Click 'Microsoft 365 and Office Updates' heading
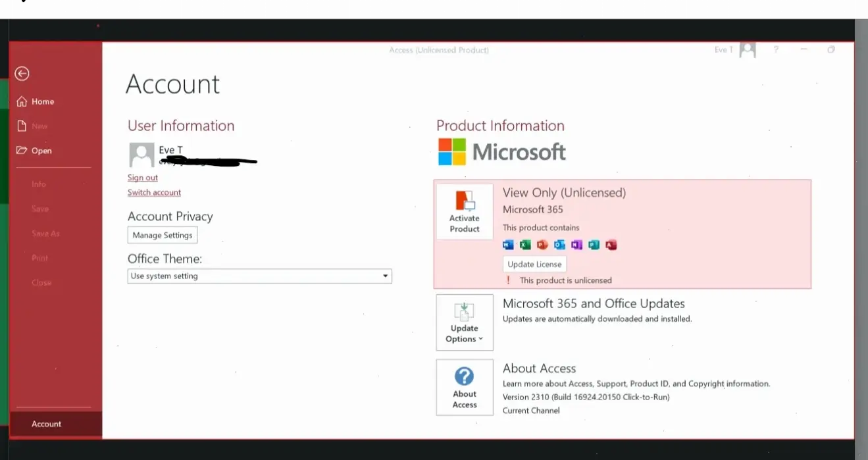Screen dimensions: 868x460 point(594,303)
